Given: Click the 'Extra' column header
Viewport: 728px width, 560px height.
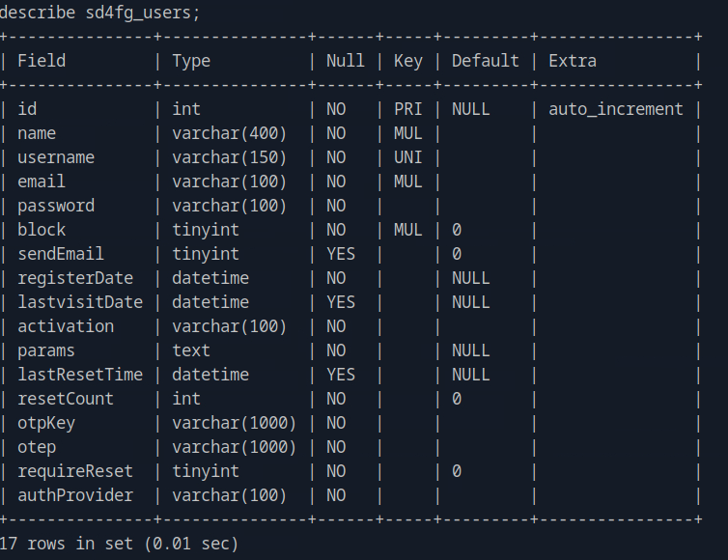Looking at the screenshot, I should 573,61.
